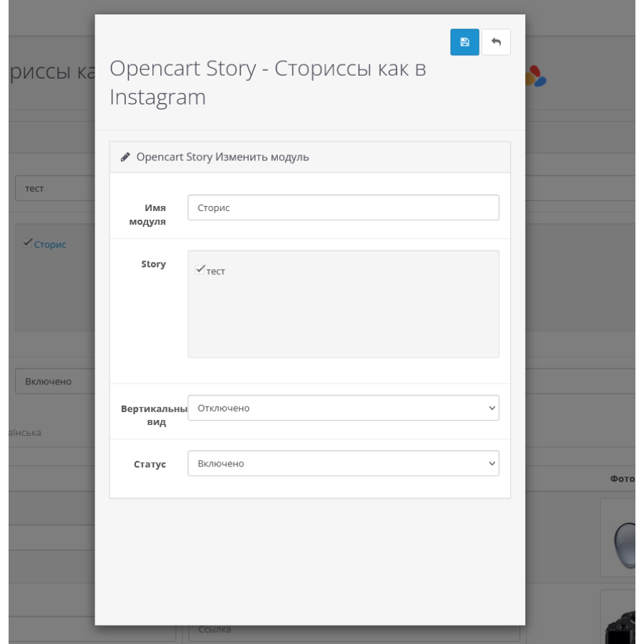
Task: Click the colorful logo in background header
Action: coord(535,77)
